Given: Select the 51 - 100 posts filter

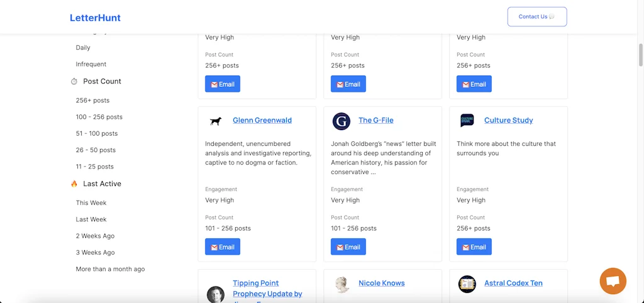Looking at the screenshot, I should (97, 133).
